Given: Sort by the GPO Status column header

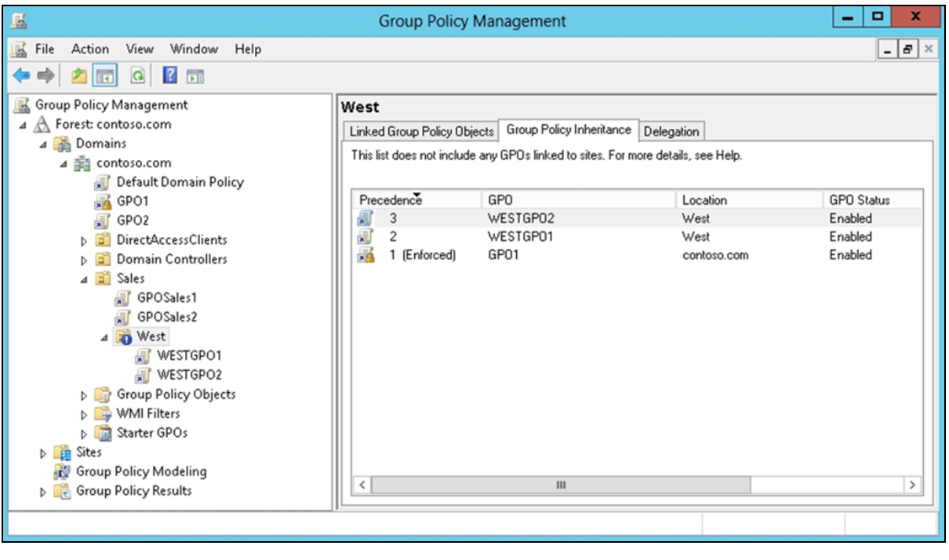Looking at the screenshot, I should 873,200.
